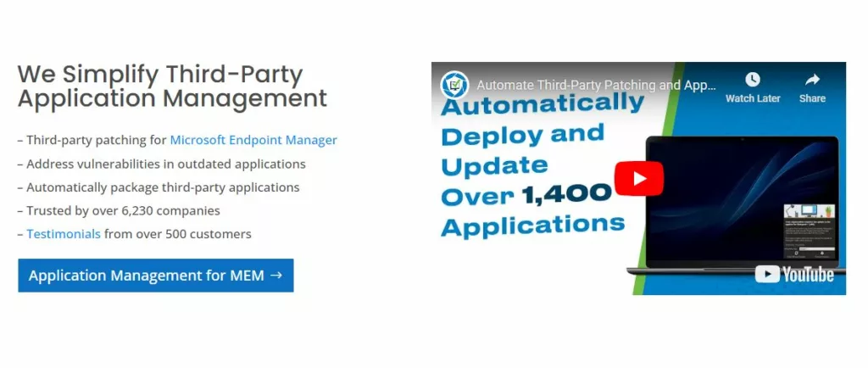Click the Watch Later clock icon
Image resolution: width=868 pixels, height=368 pixels.
pos(753,81)
